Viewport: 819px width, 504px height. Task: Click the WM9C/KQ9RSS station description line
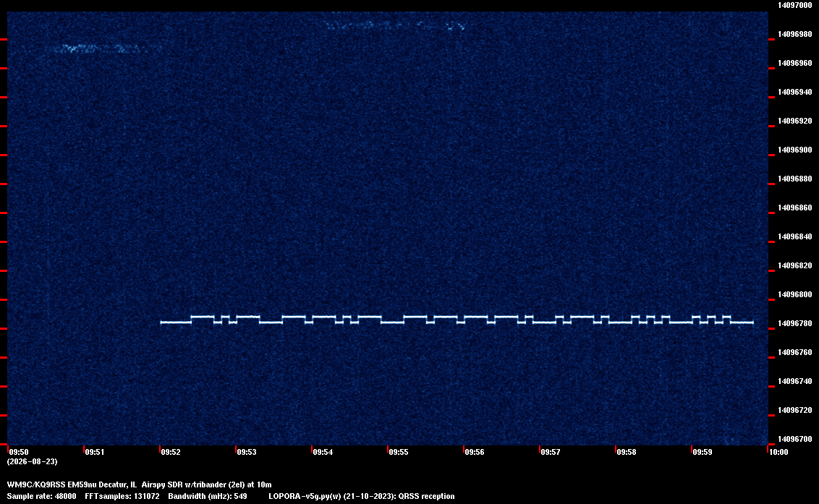click(140, 484)
